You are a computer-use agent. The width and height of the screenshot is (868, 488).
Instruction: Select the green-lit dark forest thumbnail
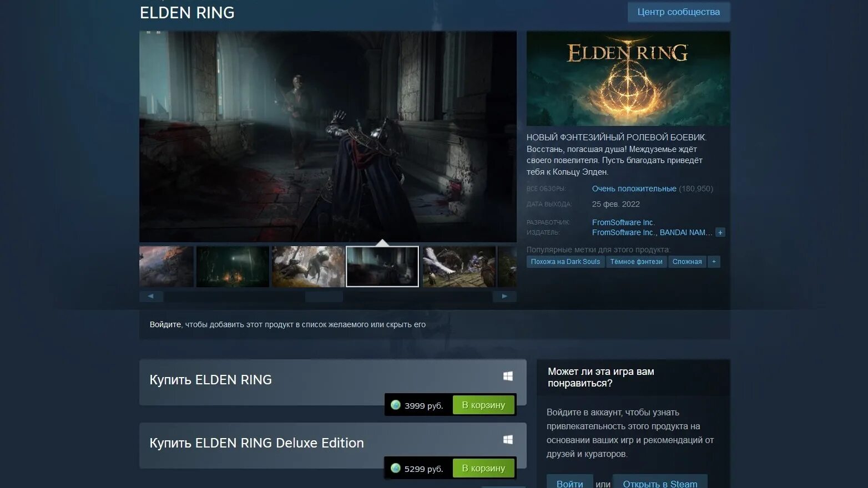(x=233, y=267)
